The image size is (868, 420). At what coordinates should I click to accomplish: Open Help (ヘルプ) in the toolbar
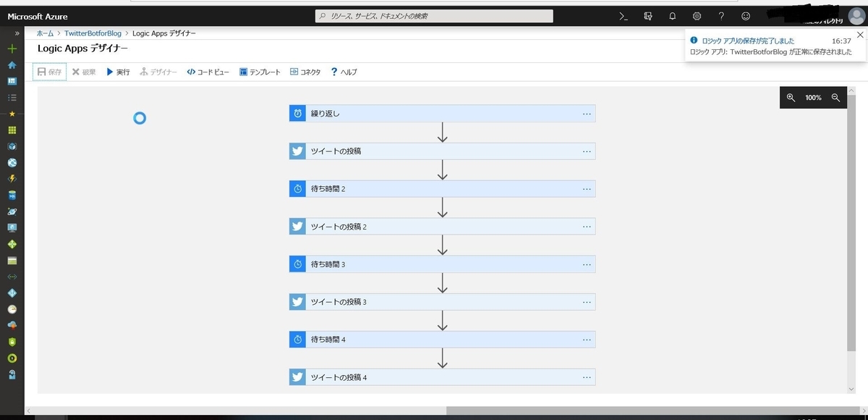pyautogui.click(x=344, y=72)
